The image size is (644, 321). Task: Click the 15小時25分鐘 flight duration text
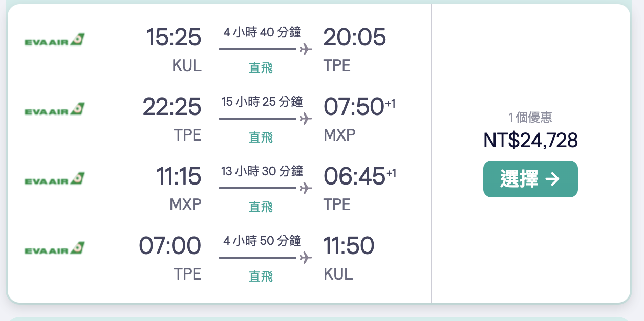[262, 102]
